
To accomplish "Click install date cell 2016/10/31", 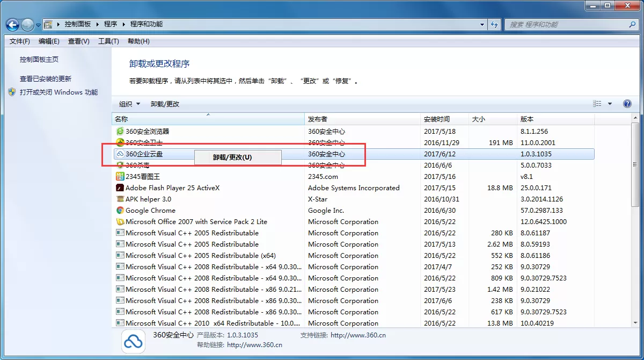I will [442, 199].
